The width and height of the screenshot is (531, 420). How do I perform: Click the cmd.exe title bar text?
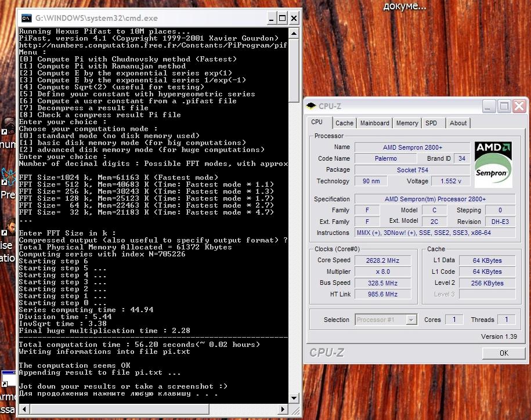(96, 18)
